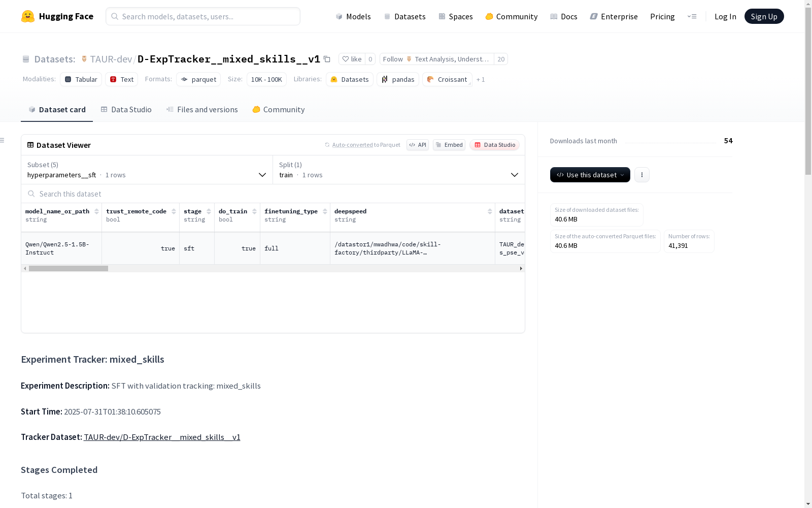Open the Datasets menu item

coord(404,16)
